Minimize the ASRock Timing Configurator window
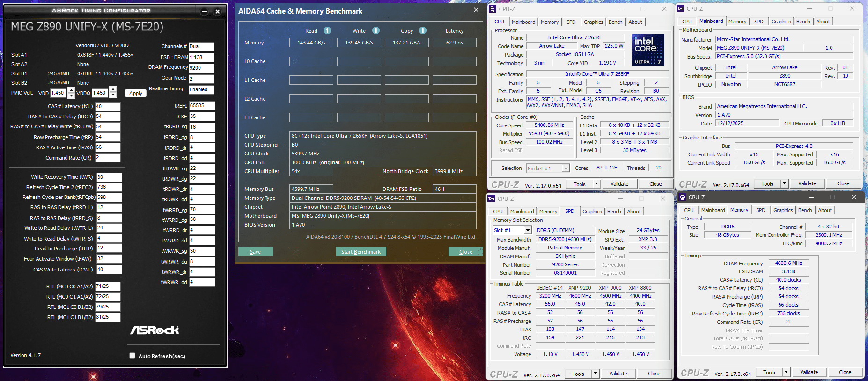 click(204, 12)
